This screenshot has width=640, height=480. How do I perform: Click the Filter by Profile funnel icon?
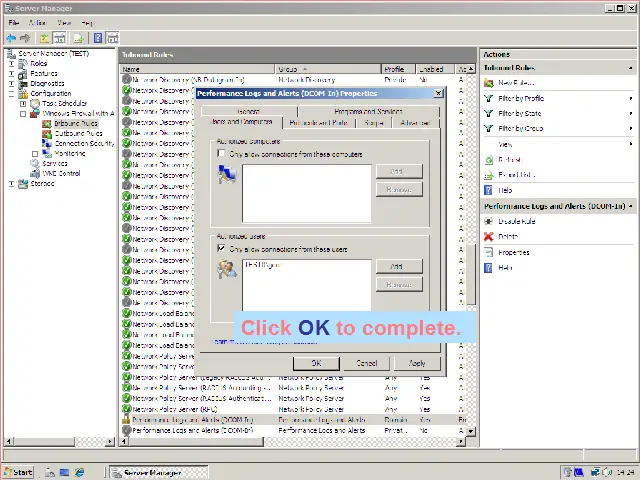coord(489,98)
